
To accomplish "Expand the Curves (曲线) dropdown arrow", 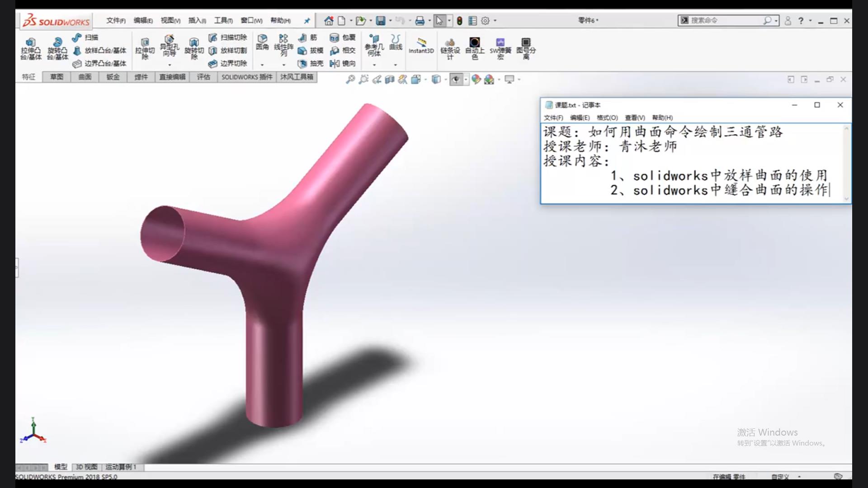I will [x=396, y=65].
